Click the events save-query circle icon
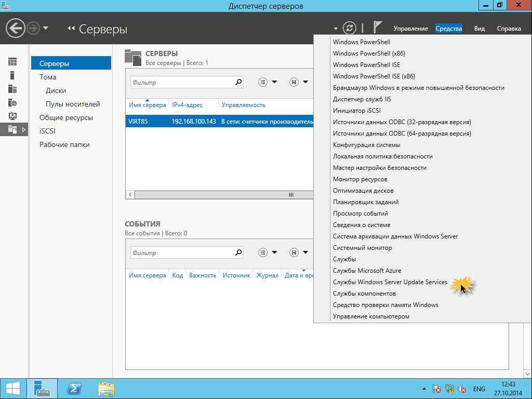The image size is (532, 399). (294, 252)
